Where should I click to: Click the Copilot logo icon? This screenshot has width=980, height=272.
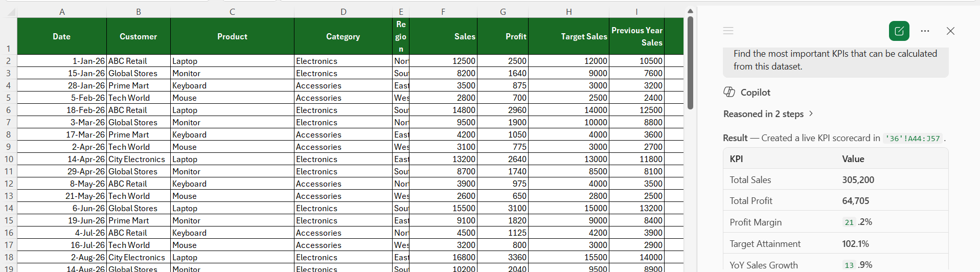[x=729, y=92]
